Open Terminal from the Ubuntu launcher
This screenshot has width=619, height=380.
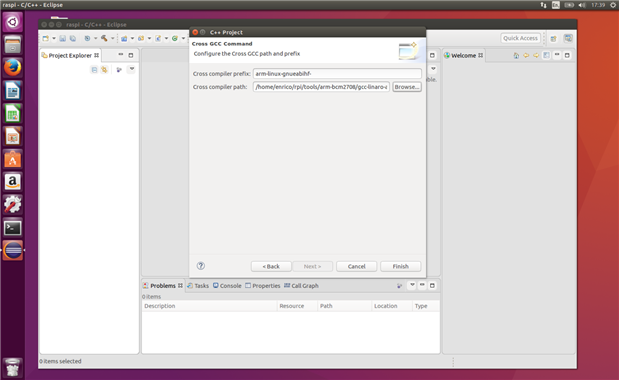click(x=13, y=228)
